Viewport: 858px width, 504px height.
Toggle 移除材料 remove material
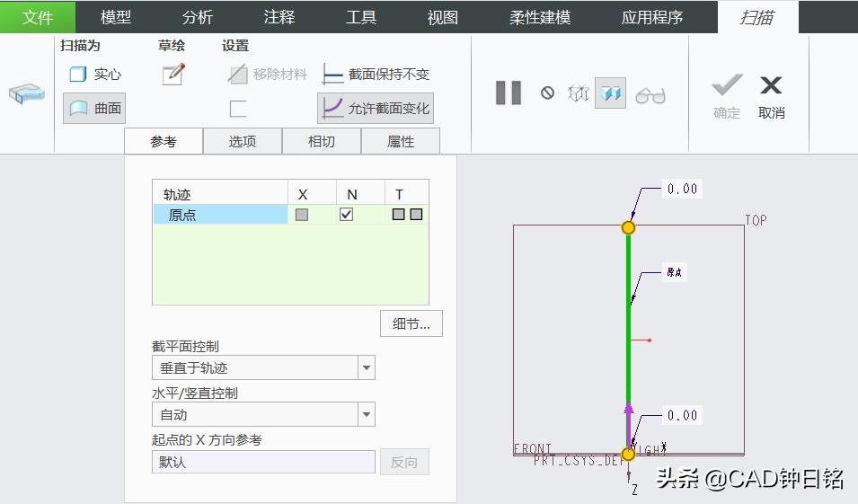[x=267, y=74]
